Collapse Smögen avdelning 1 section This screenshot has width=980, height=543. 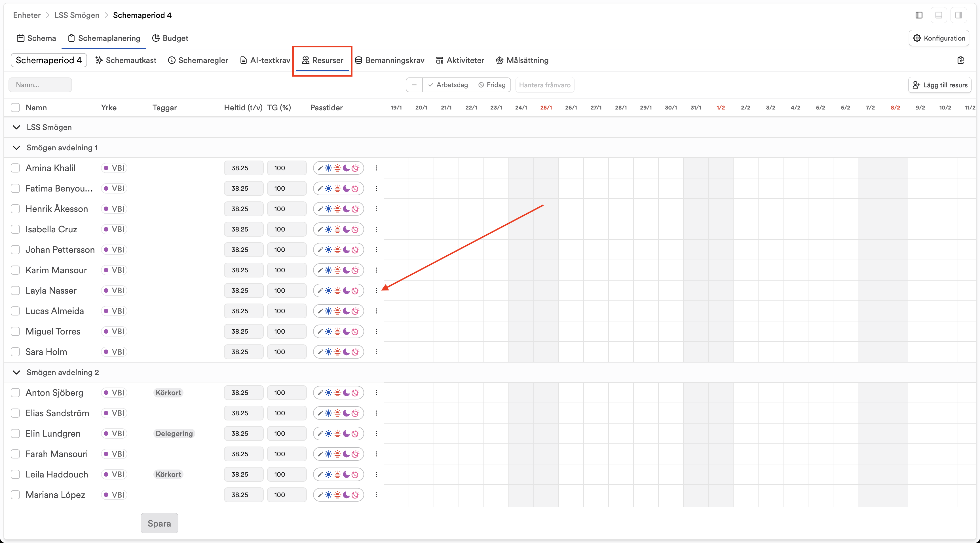point(16,148)
